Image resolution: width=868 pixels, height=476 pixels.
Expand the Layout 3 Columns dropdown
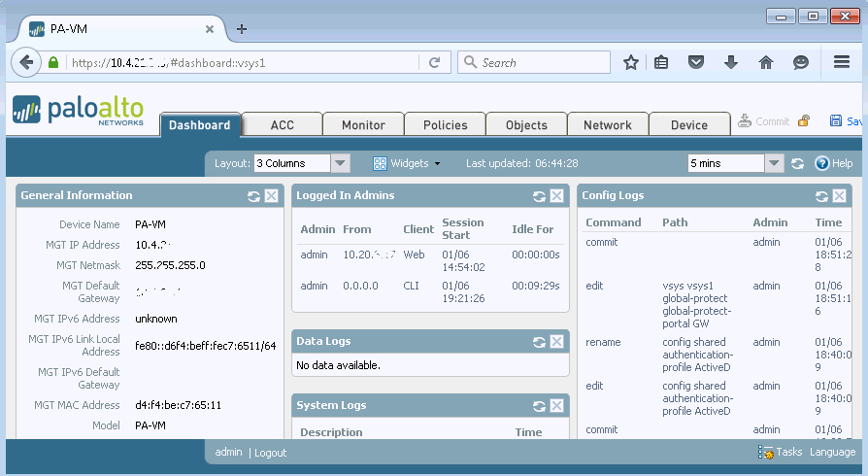(340, 164)
